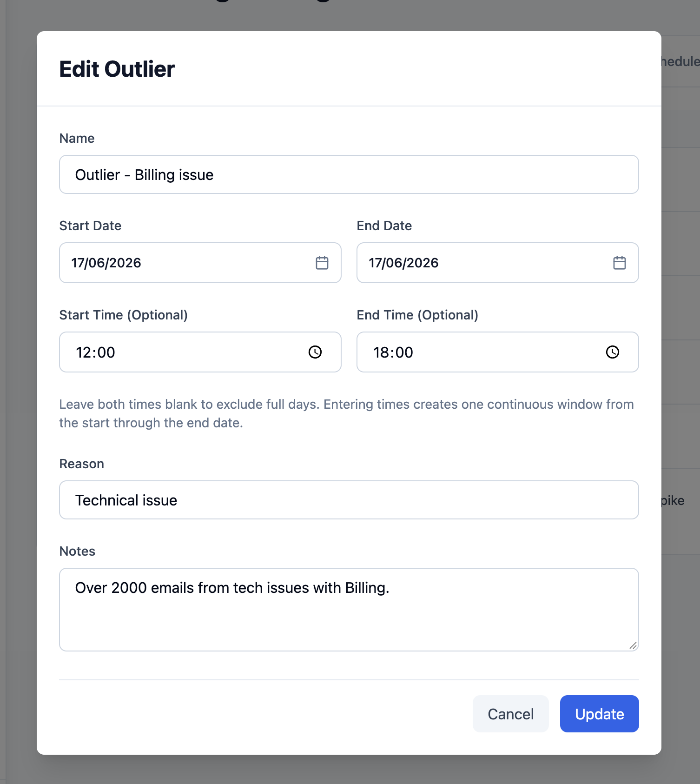Viewport: 700px width, 784px height.
Task: Click the 'Leave both times blank' help text
Action: 347,413
